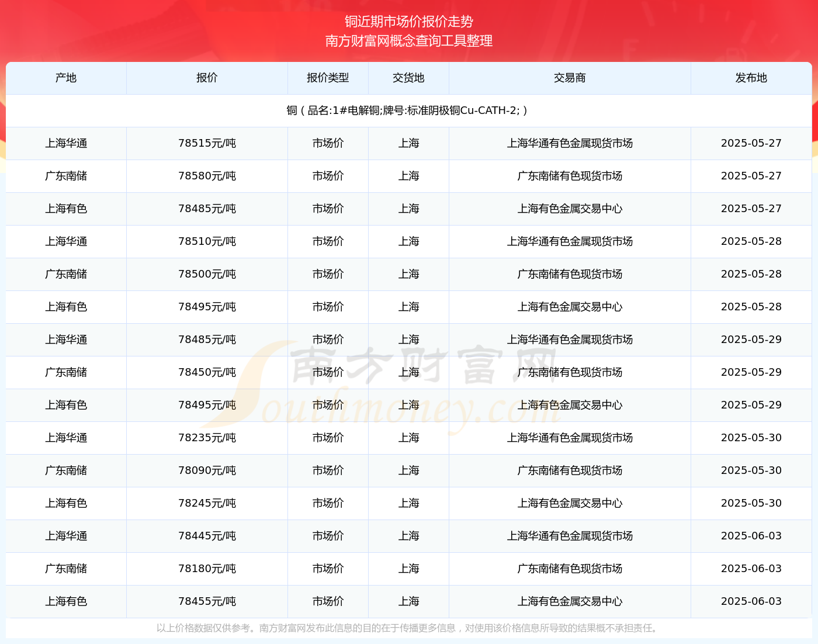Click price 78180元/吨
818x644 pixels.
click(207, 569)
